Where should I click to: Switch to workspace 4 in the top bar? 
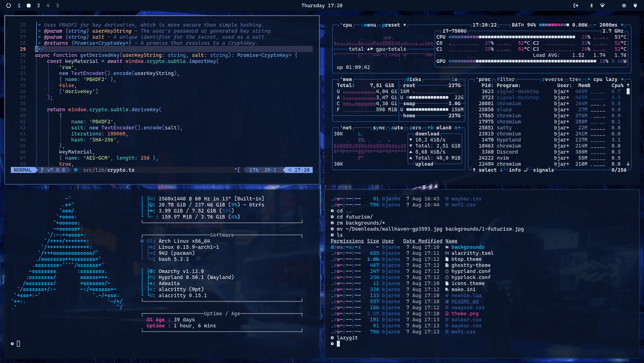[48, 5]
